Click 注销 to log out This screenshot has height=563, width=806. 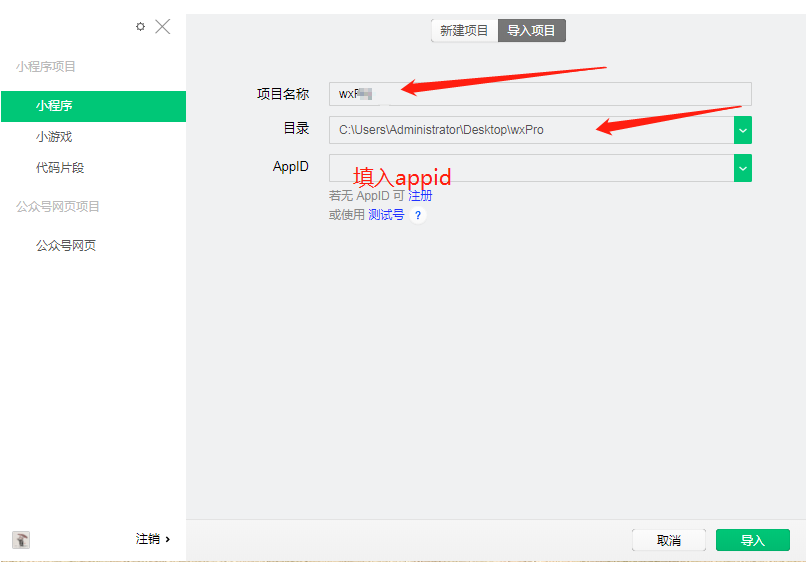click(x=153, y=539)
